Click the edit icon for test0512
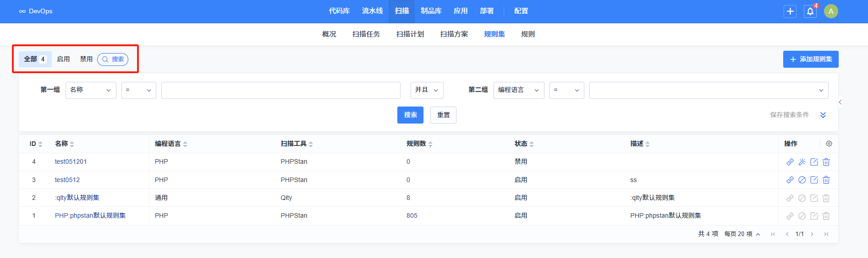 814,180
